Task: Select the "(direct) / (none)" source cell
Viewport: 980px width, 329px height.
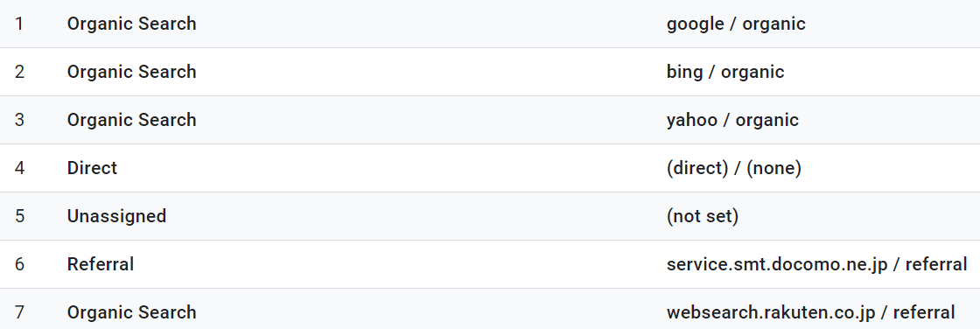Action: tap(734, 168)
